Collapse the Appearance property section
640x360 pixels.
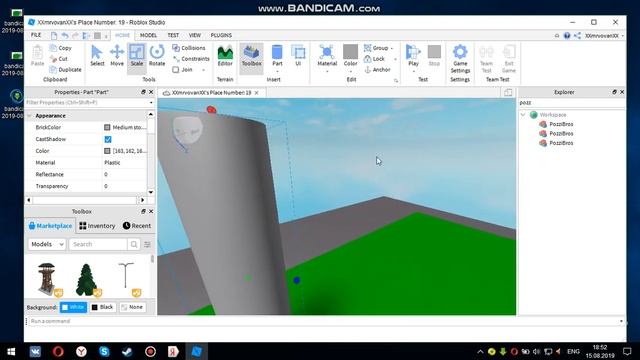(29, 116)
